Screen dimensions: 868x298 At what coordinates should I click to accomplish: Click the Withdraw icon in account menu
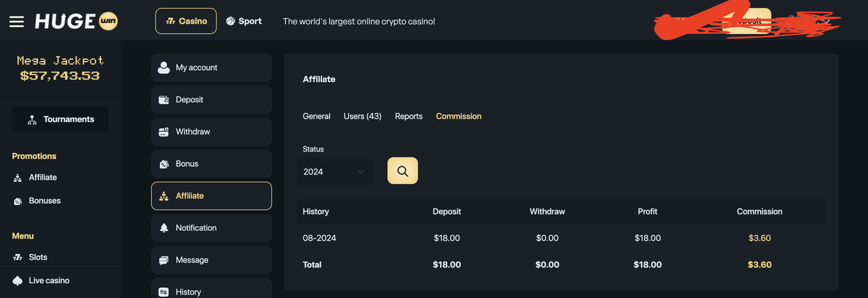163,132
